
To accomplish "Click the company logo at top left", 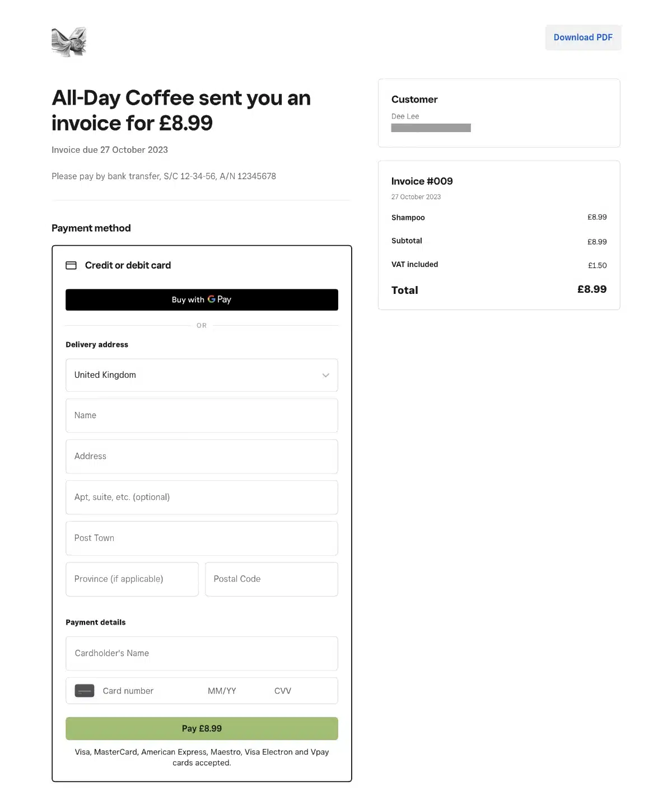I will coord(69,41).
